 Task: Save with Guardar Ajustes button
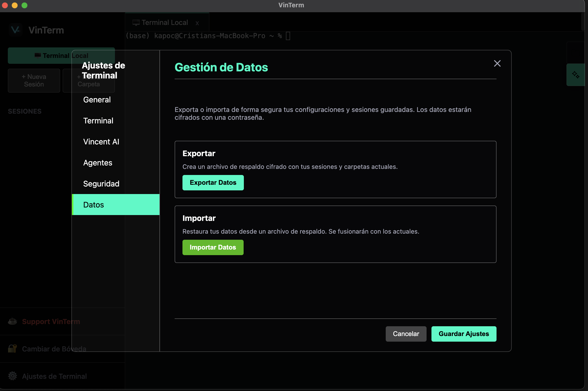point(464,334)
